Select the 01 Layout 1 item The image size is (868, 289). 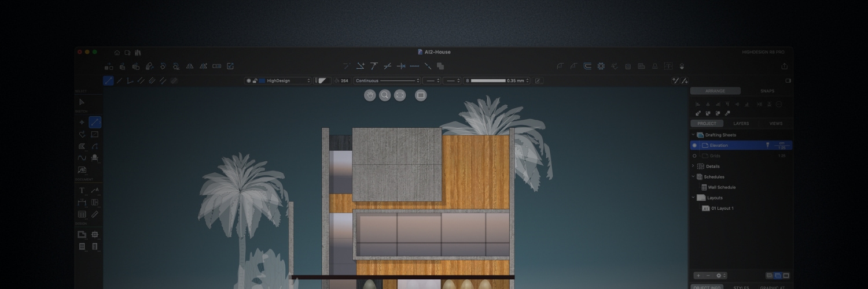(x=722, y=208)
